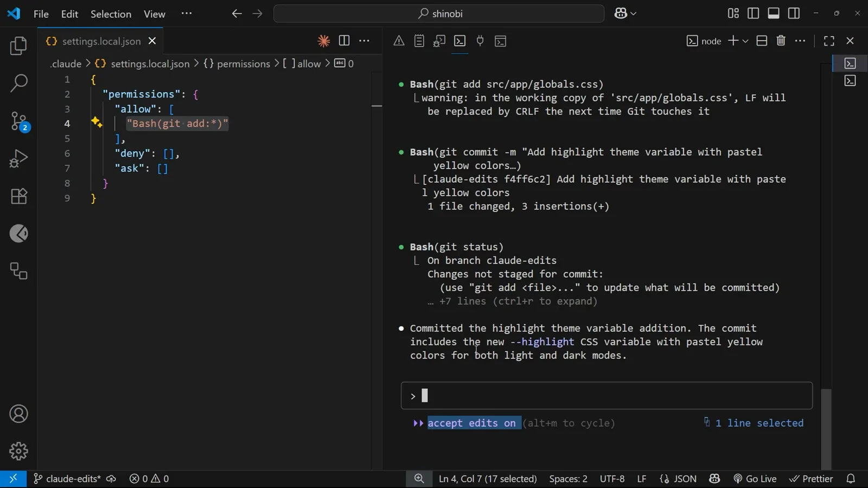
Task: Open the View menu
Action: click(155, 14)
